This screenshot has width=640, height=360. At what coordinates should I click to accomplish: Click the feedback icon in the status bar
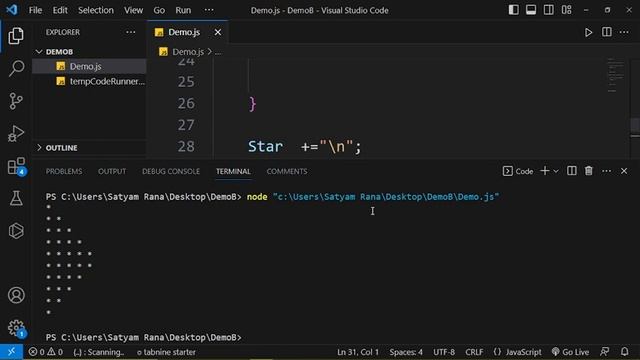pos(604,352)
